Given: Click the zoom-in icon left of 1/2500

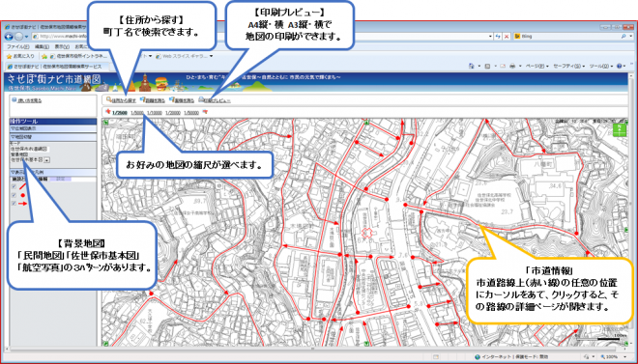Looking at the screenshot, I should pyautogui.click(x=108, y=112).
